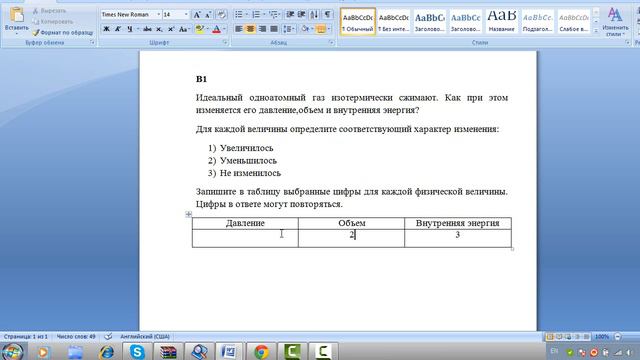Open the Change Case (Aa) menu
This screenshot has width=640, height=360.
click(184, 29)
